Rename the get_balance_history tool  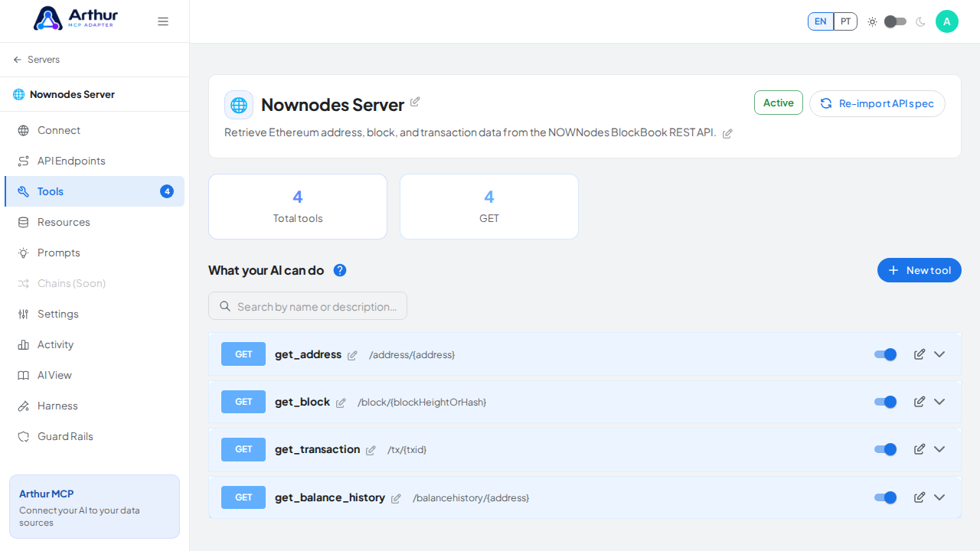coord(396,498)
